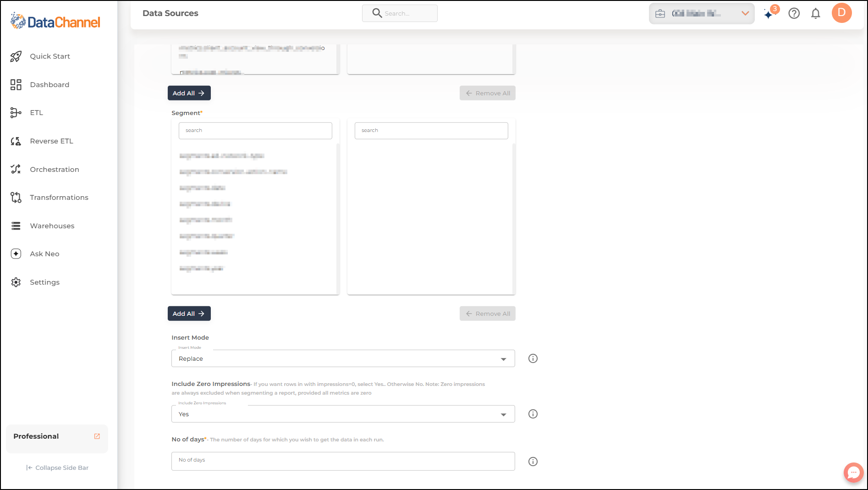The width and height of the screenshot is (868, 490).
Task: Click Remove All above Segment label
Action: [488, 93]
